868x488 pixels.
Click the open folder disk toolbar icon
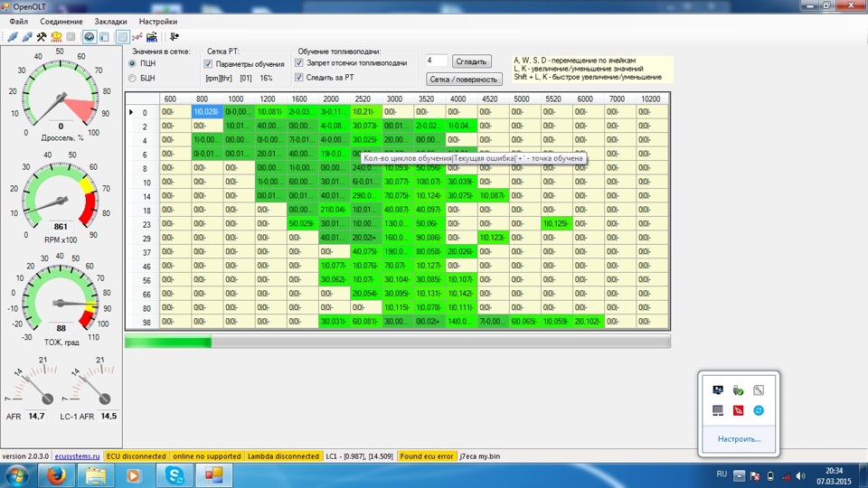click(152, 37)
